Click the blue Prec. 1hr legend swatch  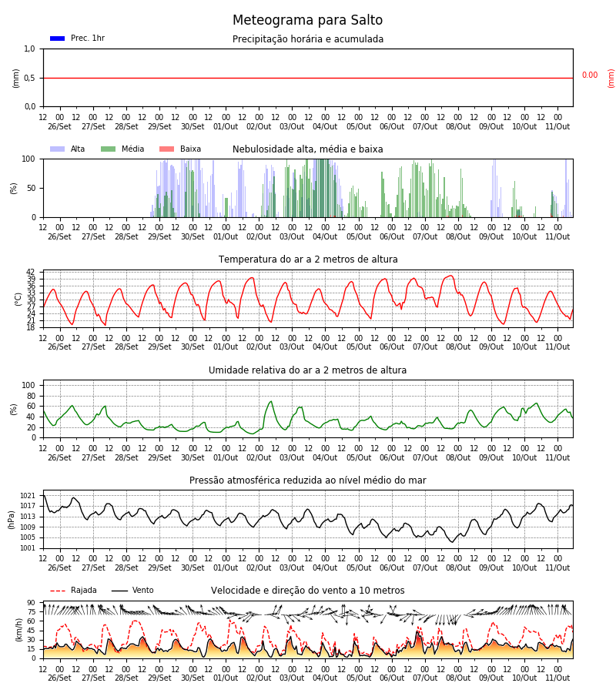click(58, 38)
